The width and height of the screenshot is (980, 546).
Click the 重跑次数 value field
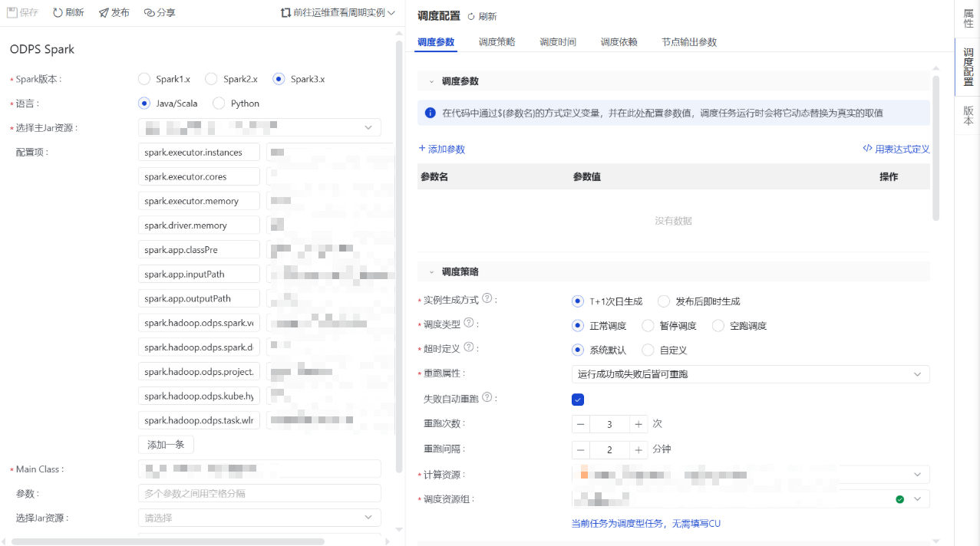click(609, 424)
